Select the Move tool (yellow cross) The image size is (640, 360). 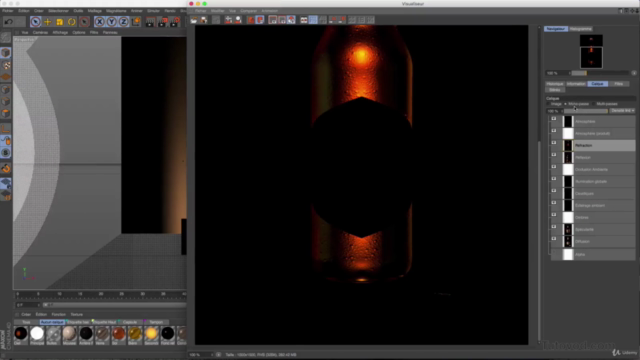click(47, 22)
